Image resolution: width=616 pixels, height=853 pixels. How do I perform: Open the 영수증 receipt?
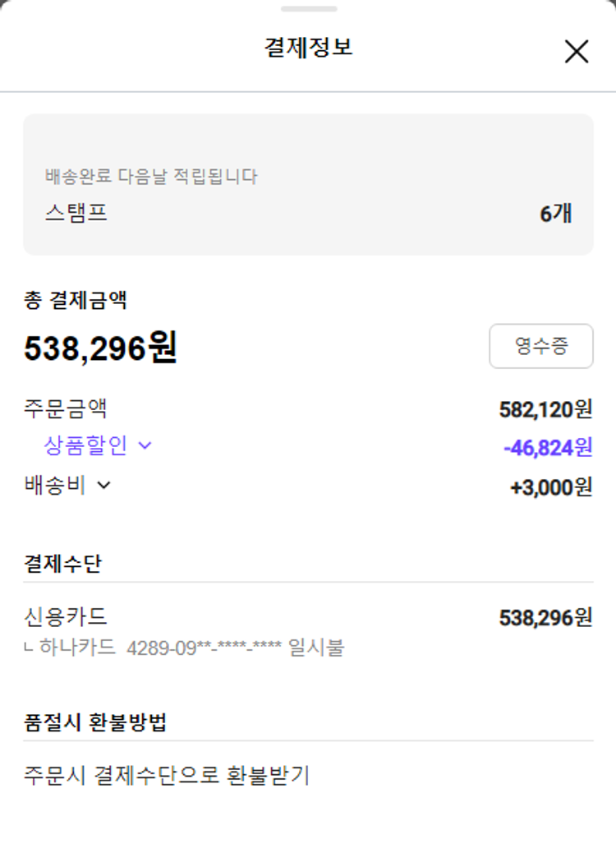(x=540, y=346)
